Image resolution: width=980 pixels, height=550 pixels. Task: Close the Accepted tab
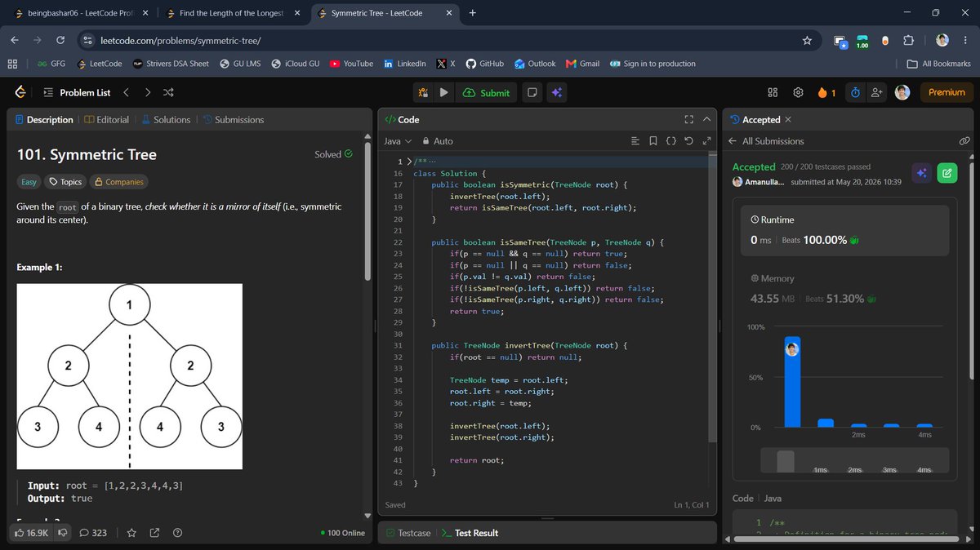pos(787,119)
